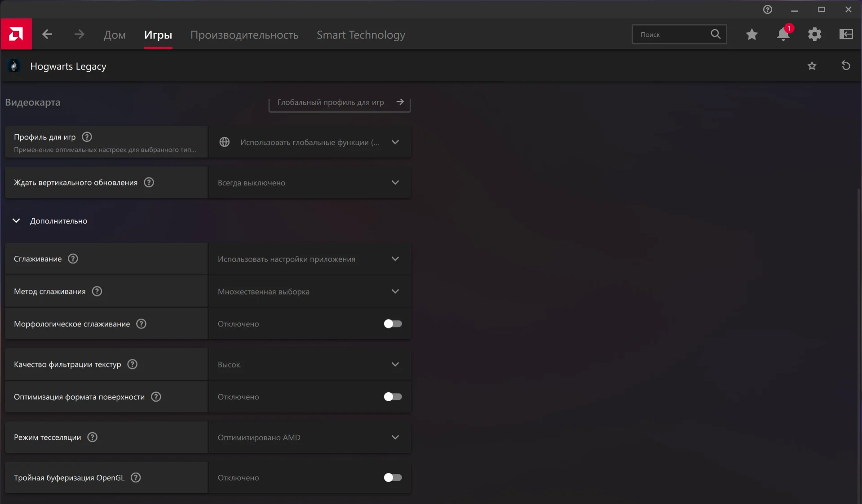Open settings gear icon

pyautogui.click(x=814, y=35)
